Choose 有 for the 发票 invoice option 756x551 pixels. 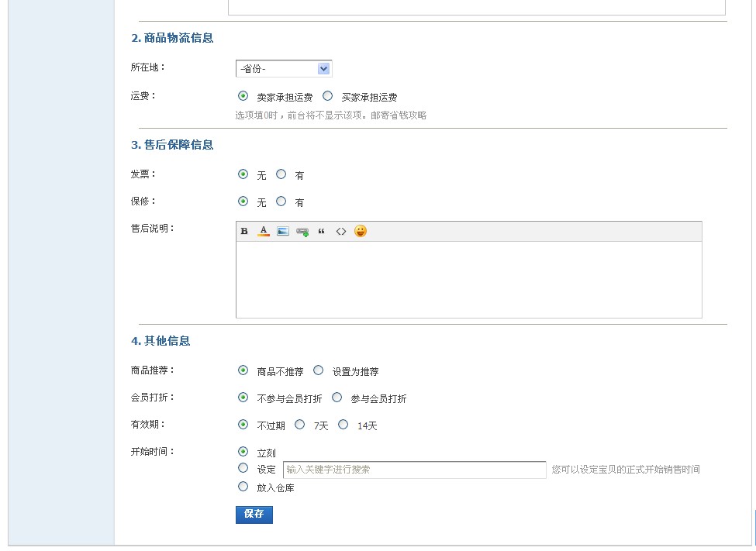click(x=281, y=174)
